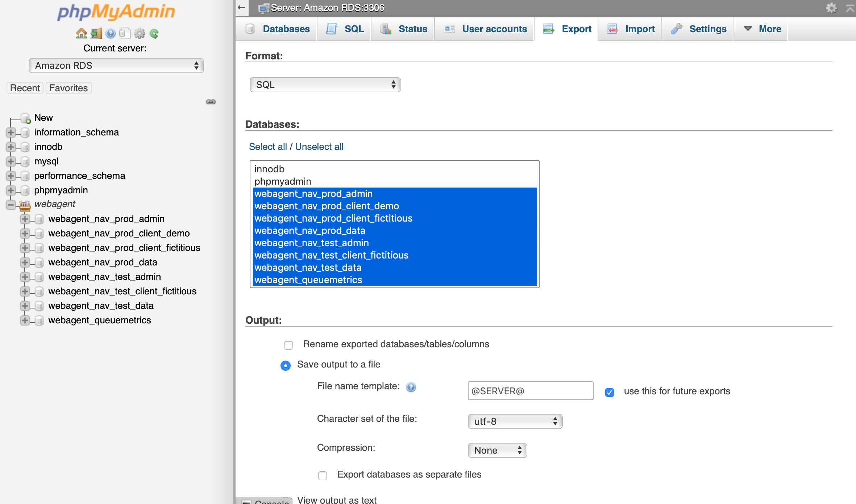Click the New database icon

(26, 118)
